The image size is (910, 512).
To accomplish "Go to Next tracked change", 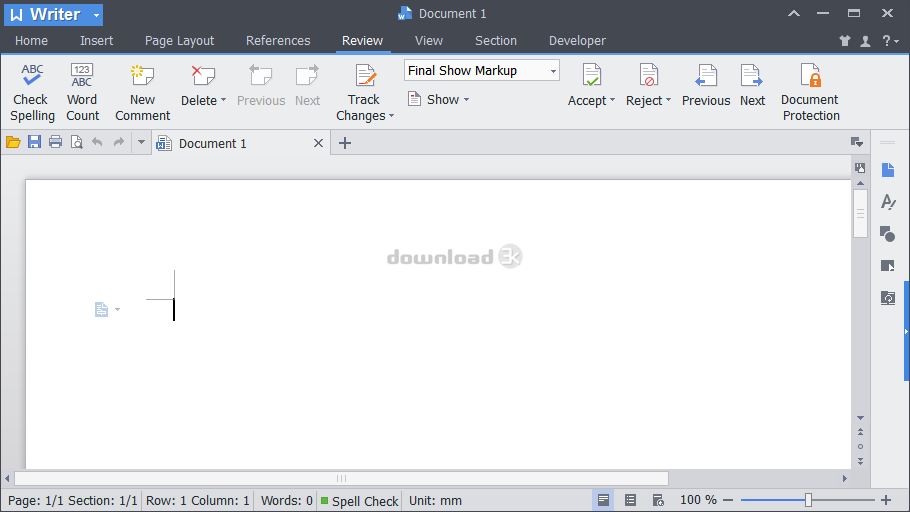I will click(x=752, y=86).
